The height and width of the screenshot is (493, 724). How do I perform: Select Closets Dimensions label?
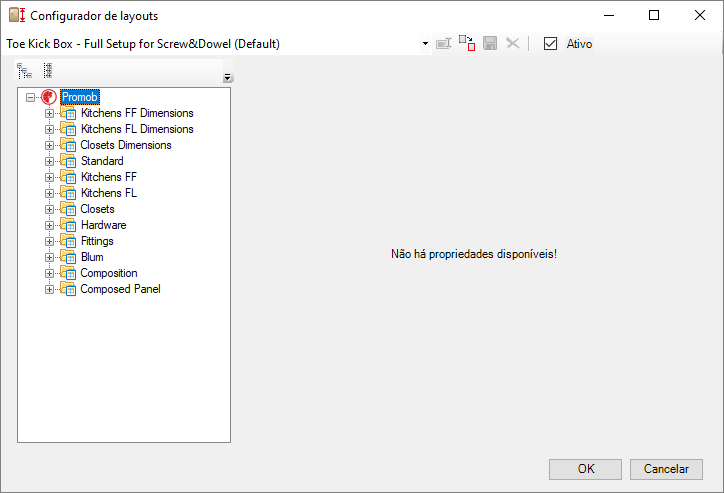[x=126, y=145]
